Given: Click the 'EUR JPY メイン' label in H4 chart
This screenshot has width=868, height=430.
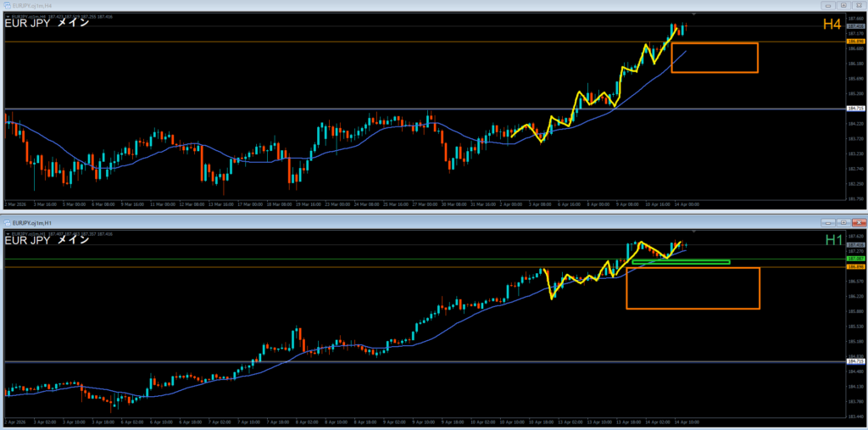Looking at the screenshot, I should (47, 23).
